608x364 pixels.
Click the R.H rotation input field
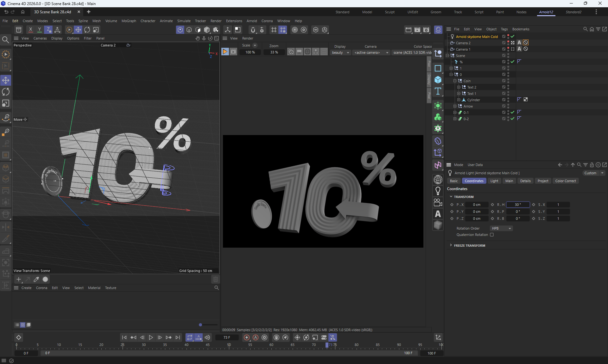tap(518, 205)
